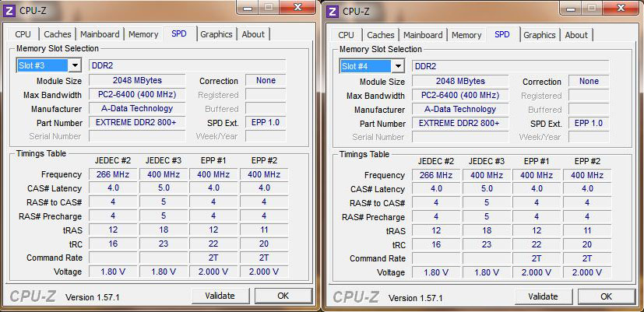644x312 pixels.
Task: Click EXTREME DDR2 800+ part number in left window
Action: tap(137, 122)
